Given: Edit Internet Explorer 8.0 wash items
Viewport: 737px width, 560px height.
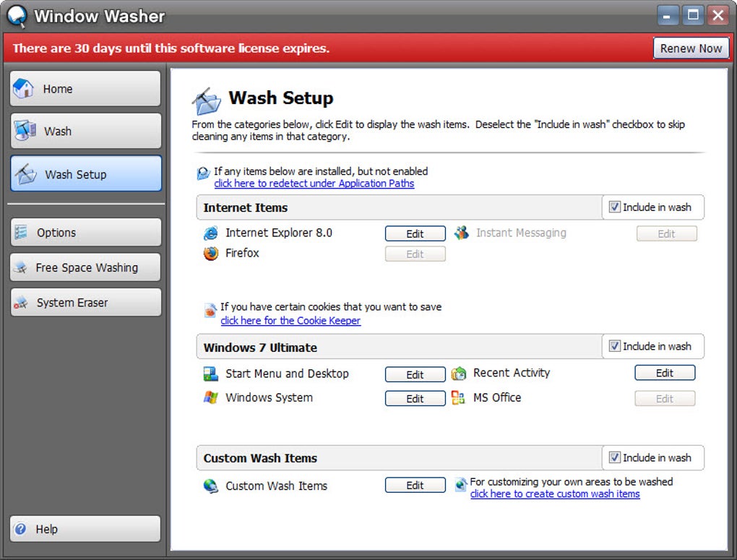Looking at the screenshot, I should (x=415, y=233).
